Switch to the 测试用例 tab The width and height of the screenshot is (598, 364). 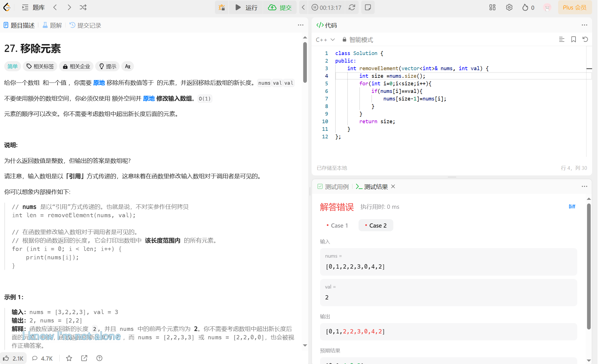333,187
